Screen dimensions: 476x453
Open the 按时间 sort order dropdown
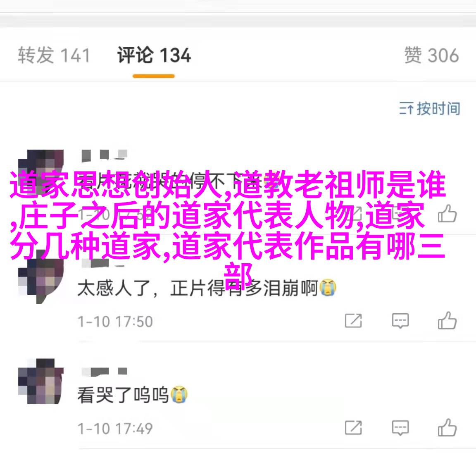(x=430, y=108)
